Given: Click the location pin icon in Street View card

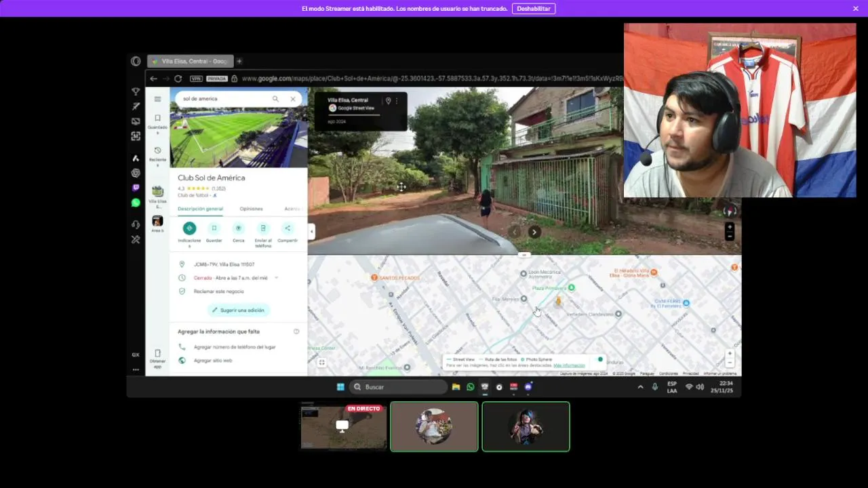Looking at the screenshot, I should pyautogui.click(x=388, y=101).
